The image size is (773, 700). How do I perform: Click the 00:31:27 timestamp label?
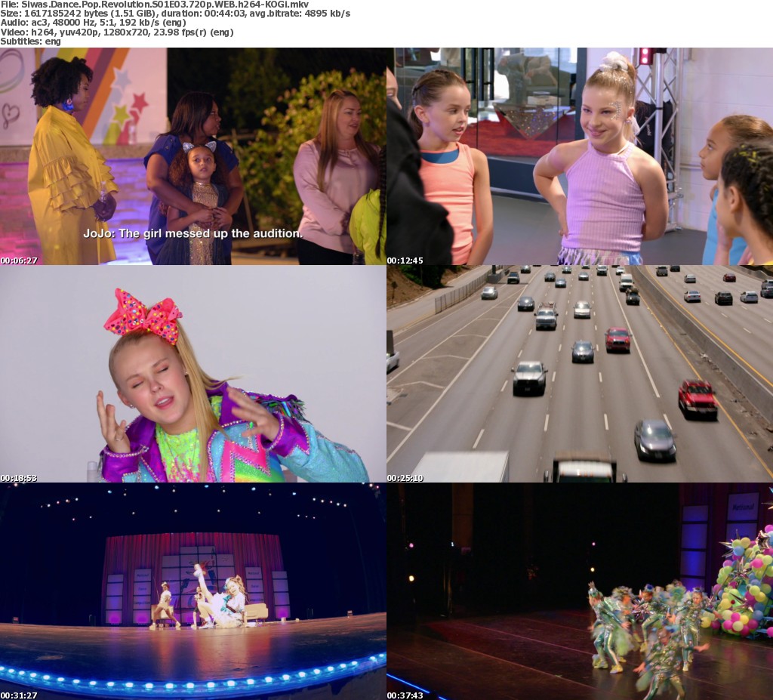pos(19,695)
